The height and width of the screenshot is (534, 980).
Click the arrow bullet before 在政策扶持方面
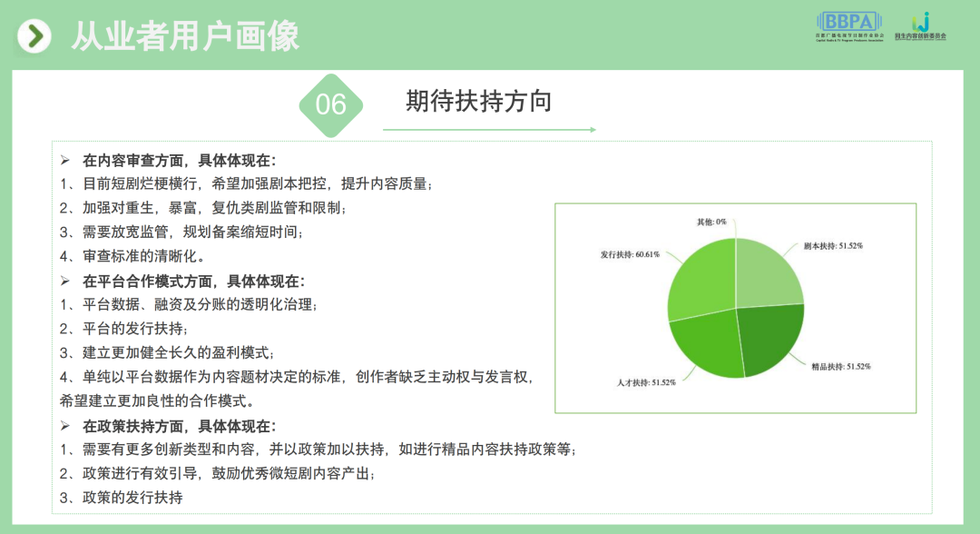pos(65,426)
